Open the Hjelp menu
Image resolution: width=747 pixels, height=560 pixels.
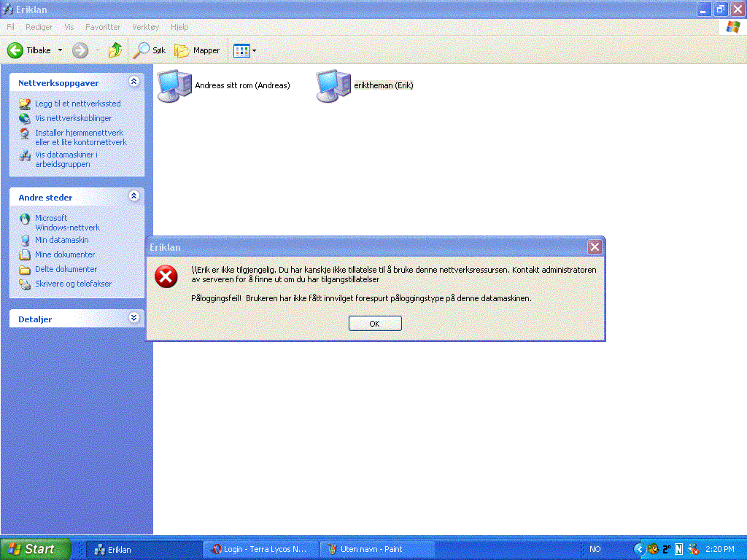point(179,27)
